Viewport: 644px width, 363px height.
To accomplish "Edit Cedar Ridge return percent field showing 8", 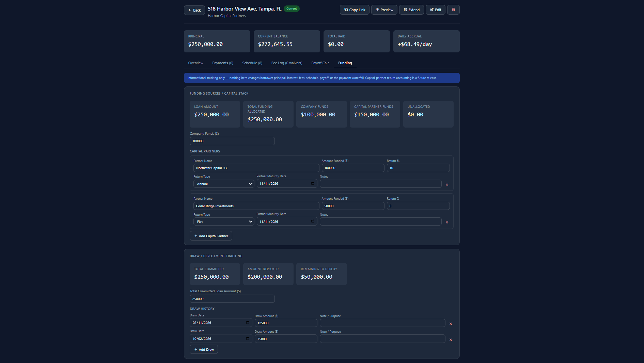I will 418,206.
